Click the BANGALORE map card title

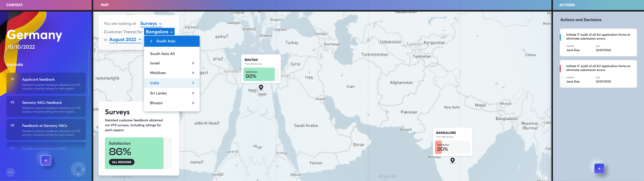point(446,133)
